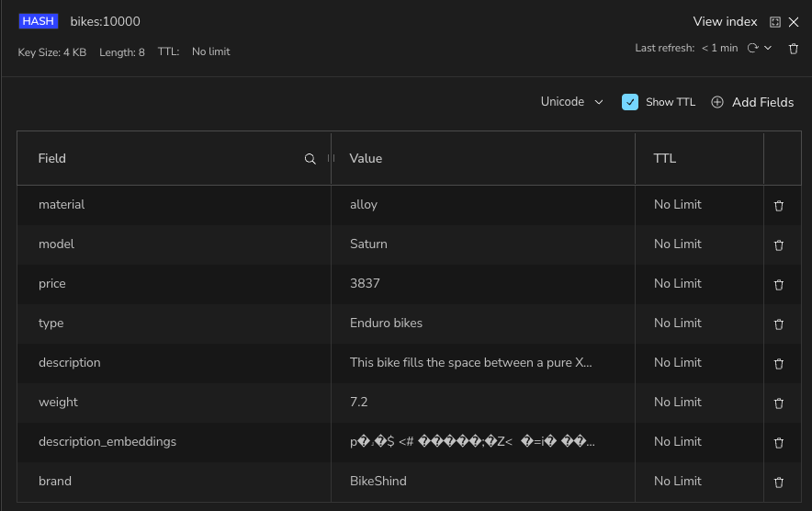Delete the type field row
Viewport: 812px width, 511px height.
point(778,324)
